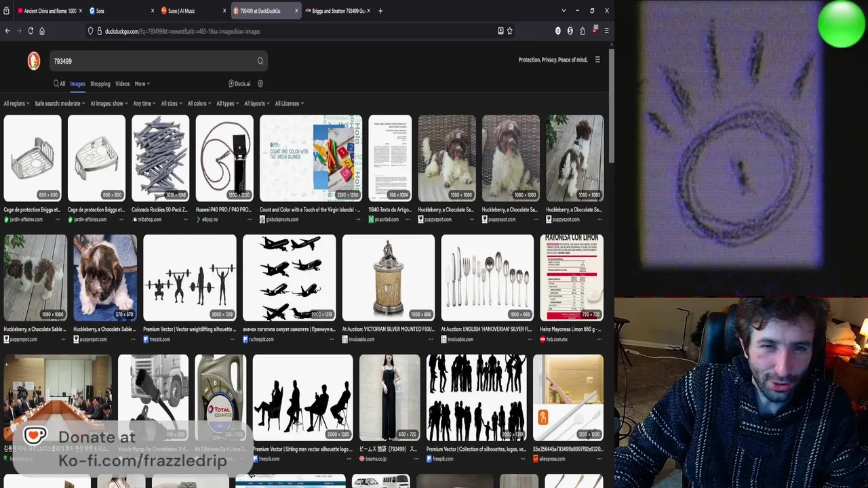This screenshot has width=868, height=488.
Task: Visit the heb.com.mx source link
Action: pyautogui.click(x=558, y=340)
